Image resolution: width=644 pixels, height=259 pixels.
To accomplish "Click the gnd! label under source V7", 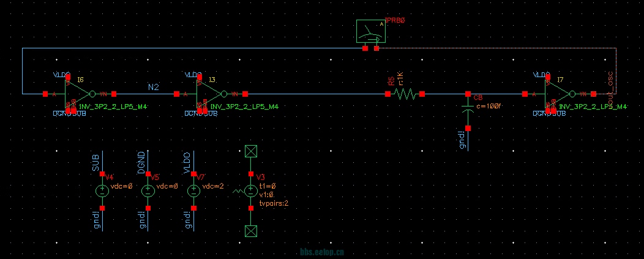I will (187, 220).
